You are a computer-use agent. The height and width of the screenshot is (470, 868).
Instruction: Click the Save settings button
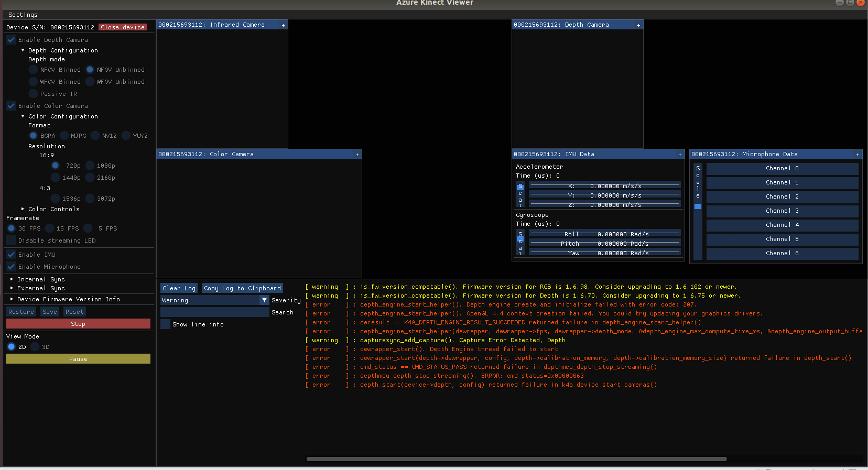50,312
